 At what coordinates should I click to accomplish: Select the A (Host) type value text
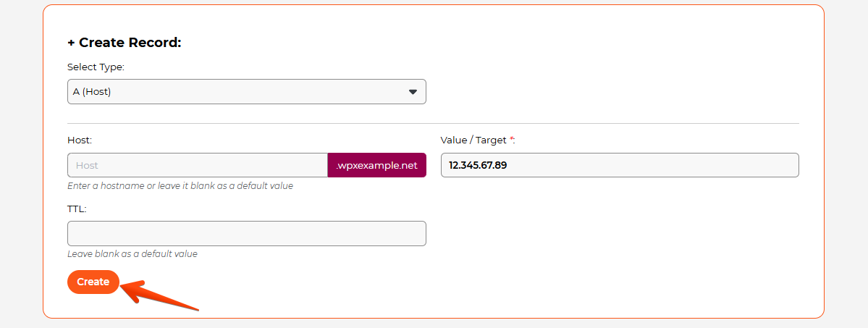92,92
